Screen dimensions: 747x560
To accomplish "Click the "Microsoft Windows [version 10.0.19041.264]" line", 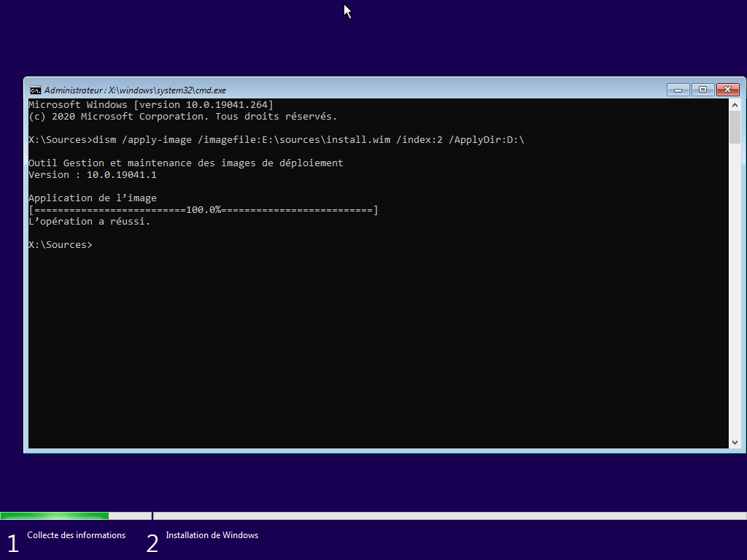I will coord(151,105).
